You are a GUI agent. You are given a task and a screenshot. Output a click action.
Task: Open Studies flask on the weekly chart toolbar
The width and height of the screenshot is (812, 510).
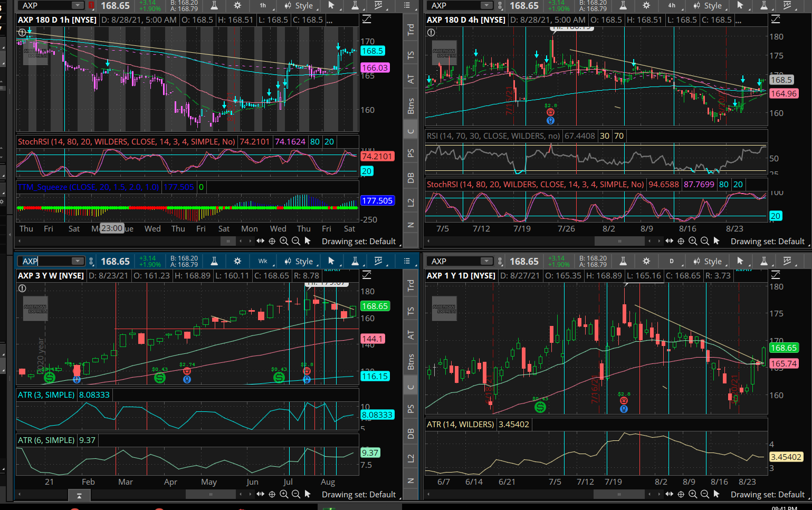click(214, 261)
